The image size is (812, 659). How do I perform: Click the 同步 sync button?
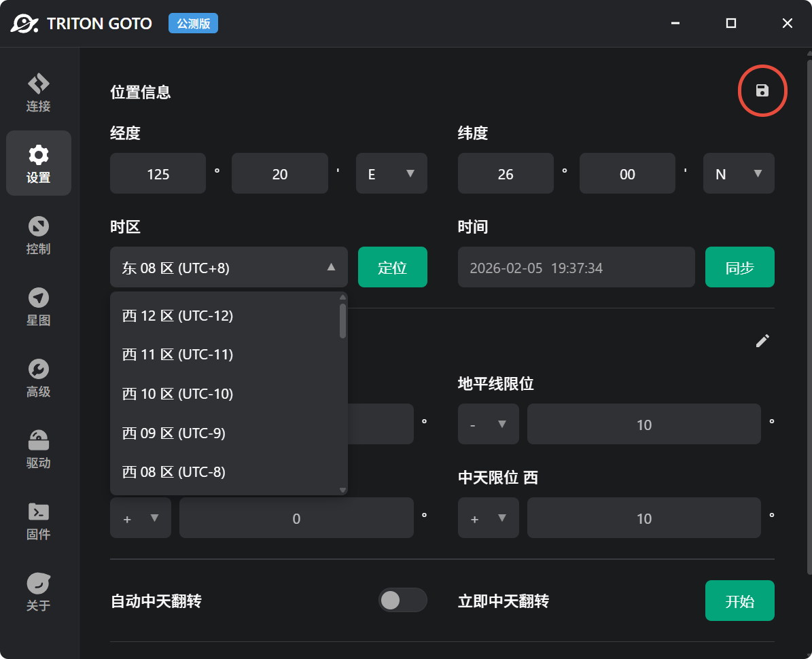739,267
